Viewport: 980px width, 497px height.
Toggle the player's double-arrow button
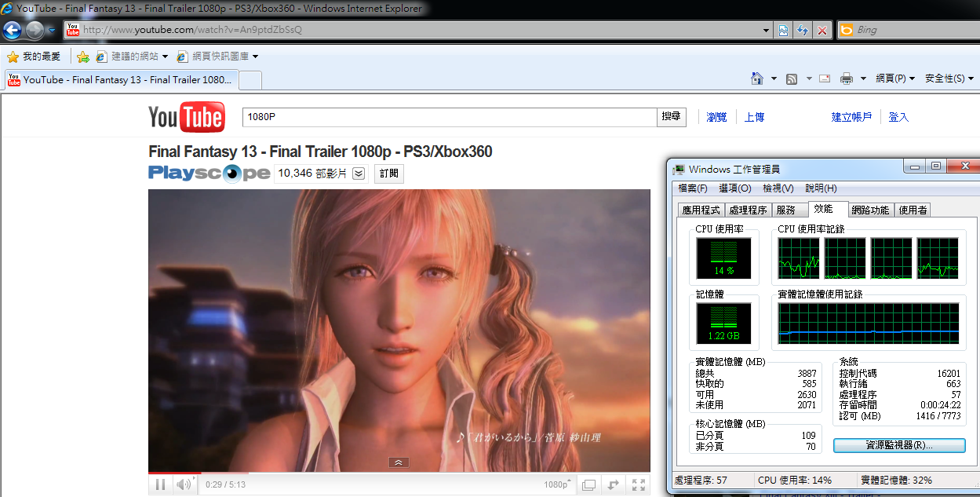[x=614, y=484]
